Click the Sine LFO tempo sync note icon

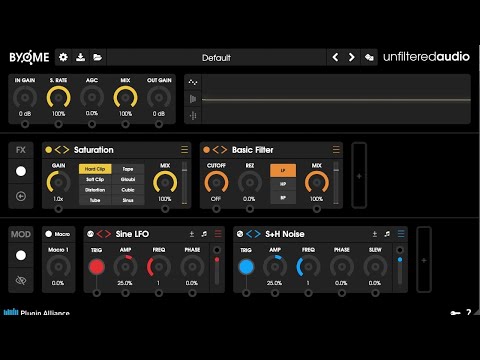(204, 234)
